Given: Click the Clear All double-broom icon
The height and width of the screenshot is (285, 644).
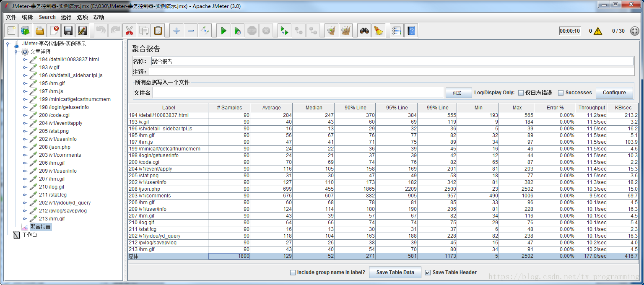Looking at the screenshot, I should (346, 31).
